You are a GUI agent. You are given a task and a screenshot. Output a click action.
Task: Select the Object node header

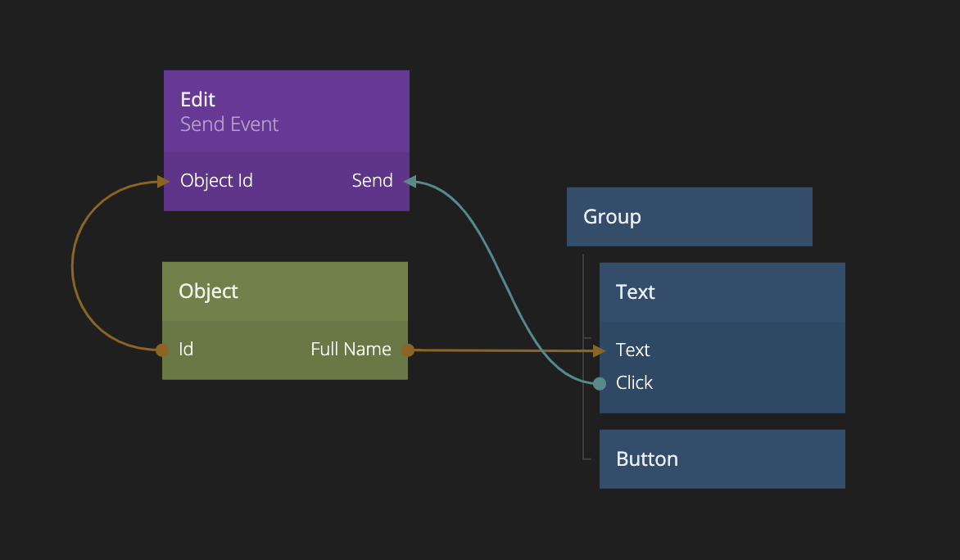pos(284,291)
